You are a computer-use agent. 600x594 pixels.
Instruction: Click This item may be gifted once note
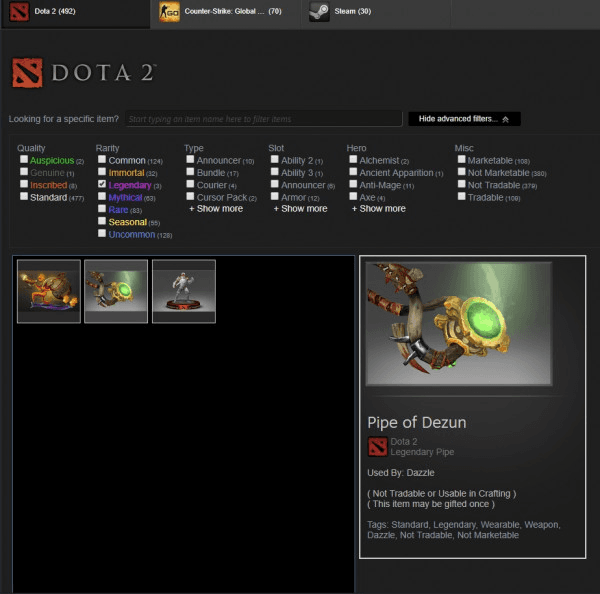coord(431,504)
